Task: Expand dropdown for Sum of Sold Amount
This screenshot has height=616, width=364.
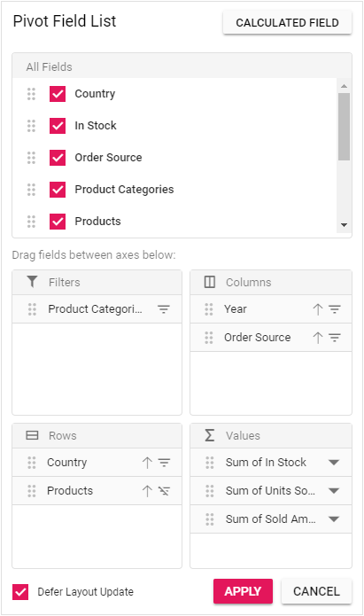Action: click(x=334, y=519)
